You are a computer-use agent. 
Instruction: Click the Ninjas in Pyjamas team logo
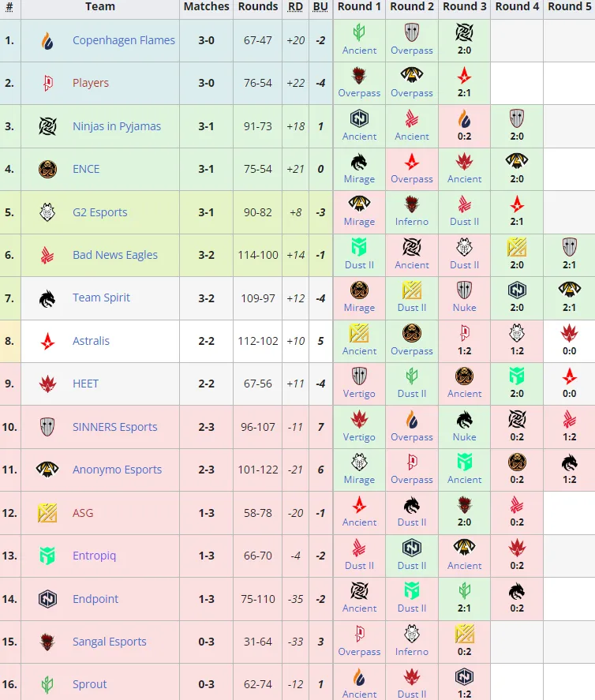47,126
